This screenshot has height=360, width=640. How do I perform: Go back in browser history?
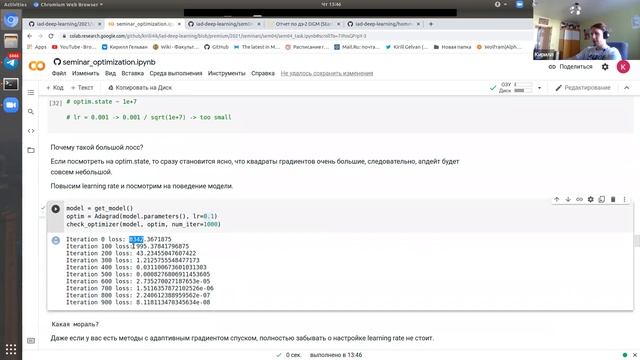click(29, 36)
